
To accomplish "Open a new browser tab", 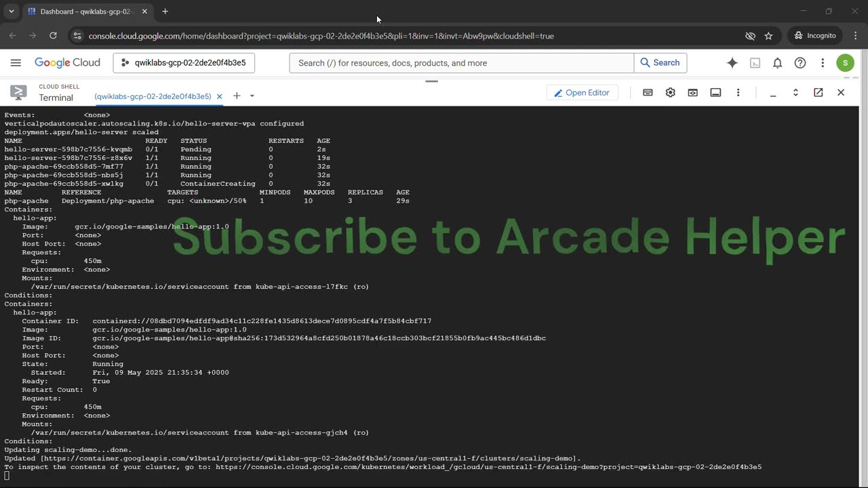I will tap(165, 12).
